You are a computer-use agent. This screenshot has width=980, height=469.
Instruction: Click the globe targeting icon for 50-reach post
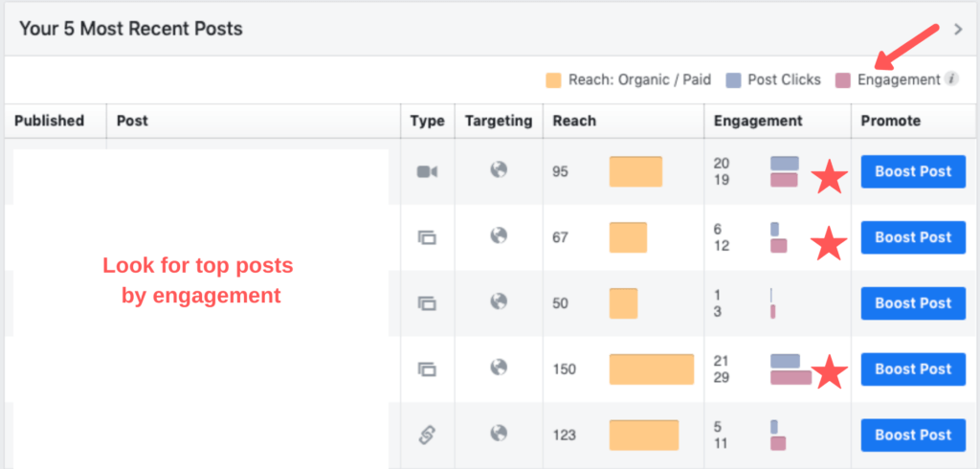[498, 302]
